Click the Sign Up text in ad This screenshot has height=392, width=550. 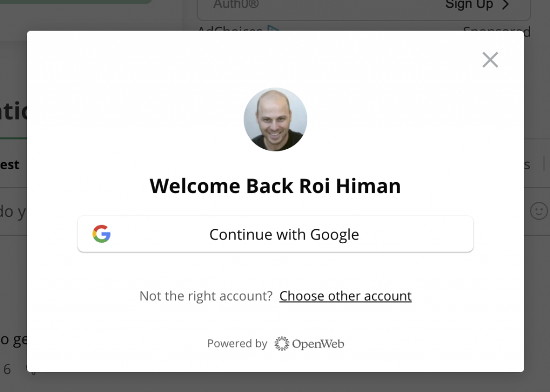point(469,4)
